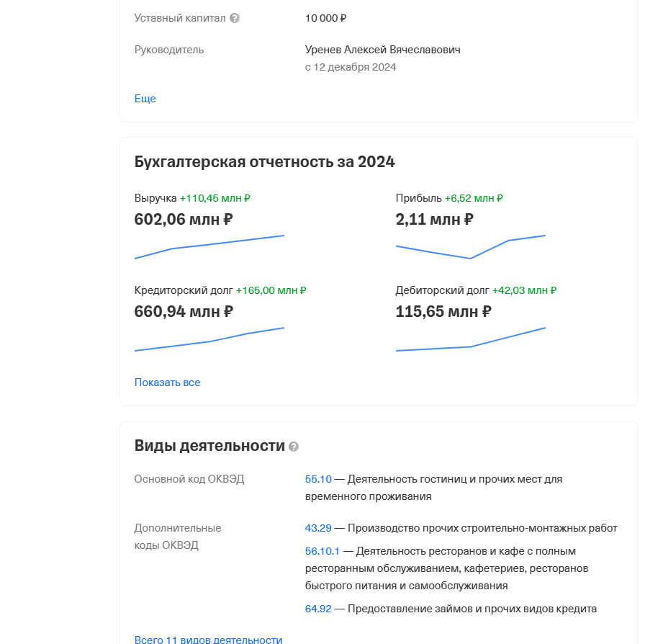The image size is (663, 644).
Task: Click the Дебиторский долг trend chart
Action: [471, 339]
